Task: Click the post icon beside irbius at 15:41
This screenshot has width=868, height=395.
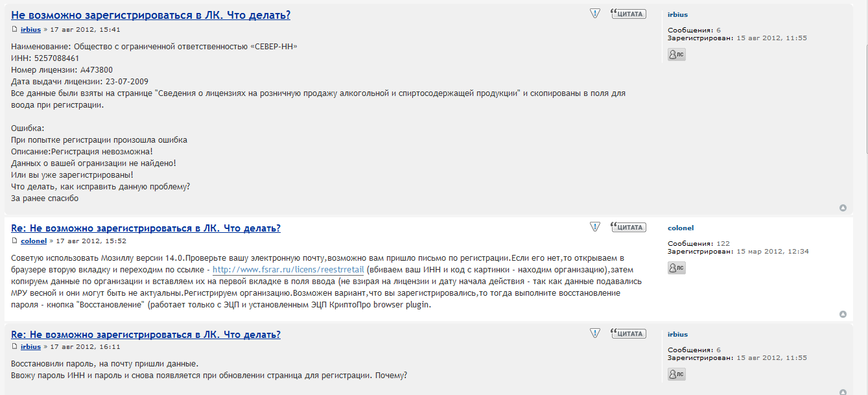Action: pyautogui.click(x=14, y=29)
